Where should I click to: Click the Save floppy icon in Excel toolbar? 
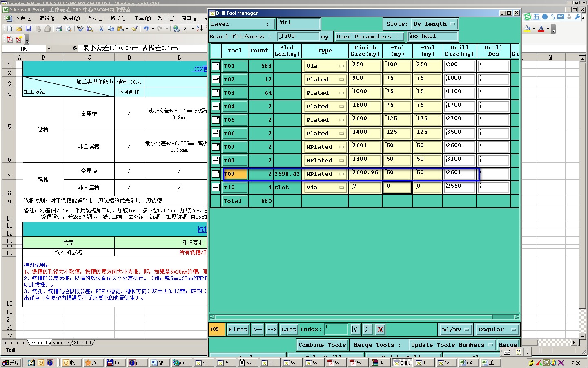point(29,29)
